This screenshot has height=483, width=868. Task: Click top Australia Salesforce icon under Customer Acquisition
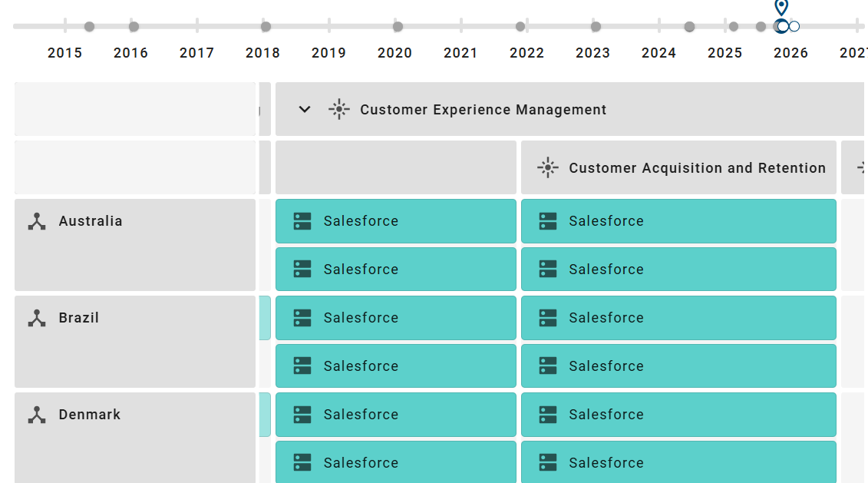(547, 221)
